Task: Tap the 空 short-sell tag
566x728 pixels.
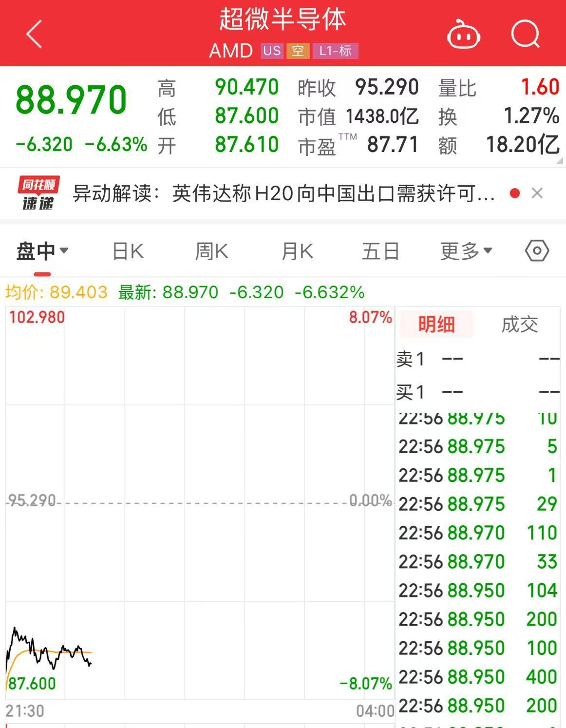Action: point(298,51)
